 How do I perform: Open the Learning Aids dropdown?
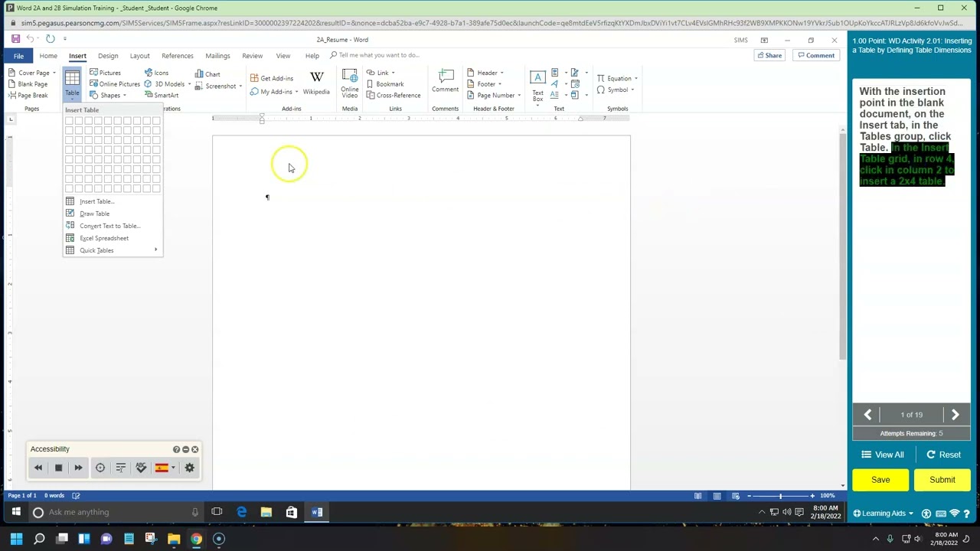pyautogui.click(x=883, y=514)
